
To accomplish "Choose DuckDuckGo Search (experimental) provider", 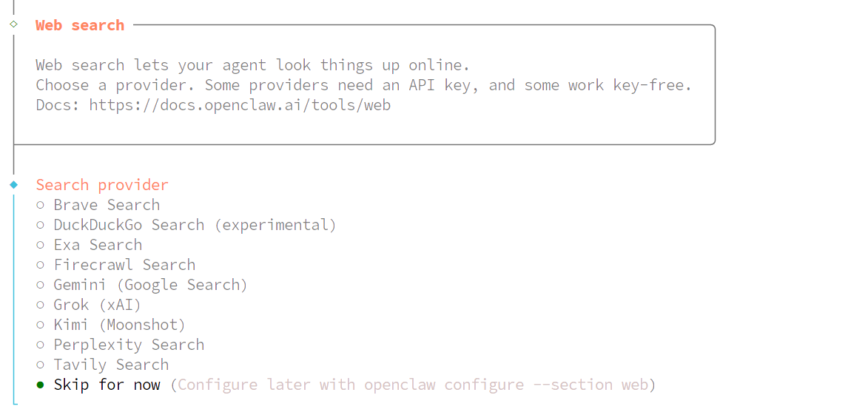I will click(x=194, y=225).
